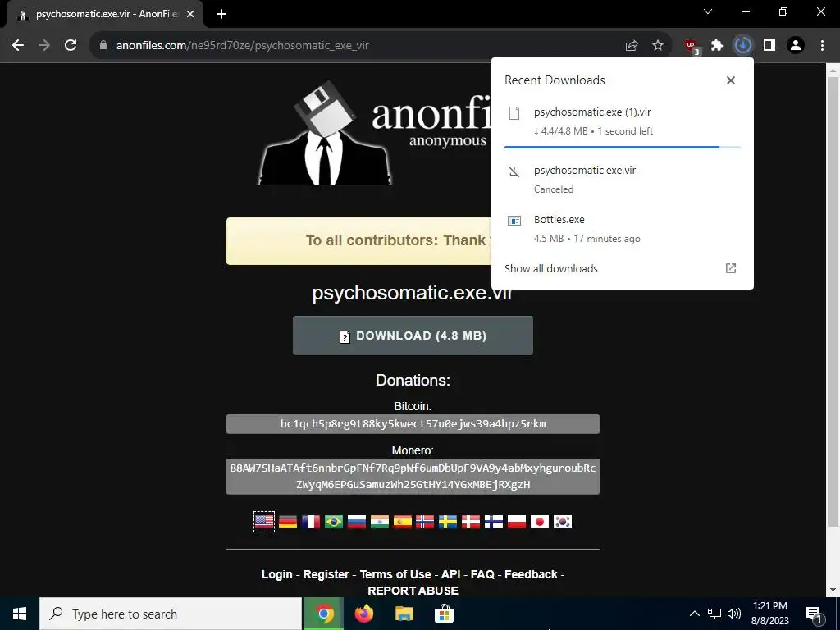Select the United States flag language

(264, 522)
